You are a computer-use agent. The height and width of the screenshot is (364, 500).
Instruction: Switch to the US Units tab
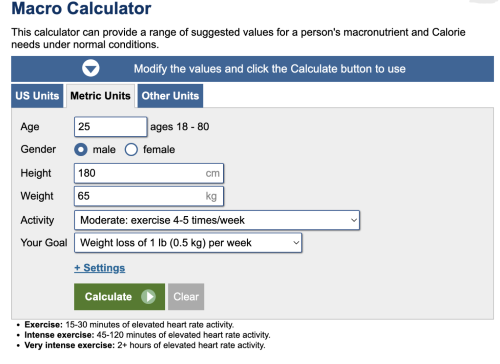pyautogui.click(x=37, y=96)
